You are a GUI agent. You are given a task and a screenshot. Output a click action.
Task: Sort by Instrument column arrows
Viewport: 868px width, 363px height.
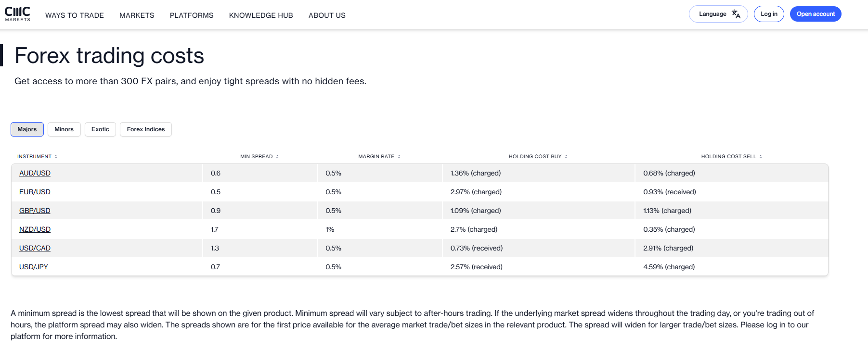(x=56, y=157)
